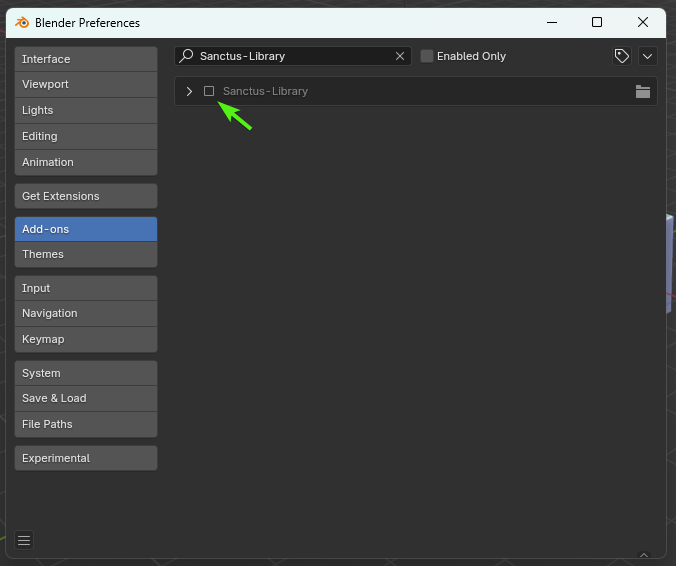Screen dimensions: 676x566
Task: Go to File Paths settings
Action: [x=86, y=424]
